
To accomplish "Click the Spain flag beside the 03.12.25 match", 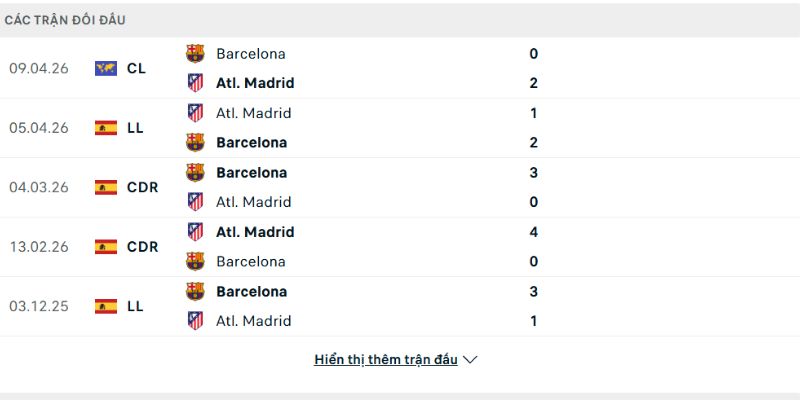I will coord(106,306).
